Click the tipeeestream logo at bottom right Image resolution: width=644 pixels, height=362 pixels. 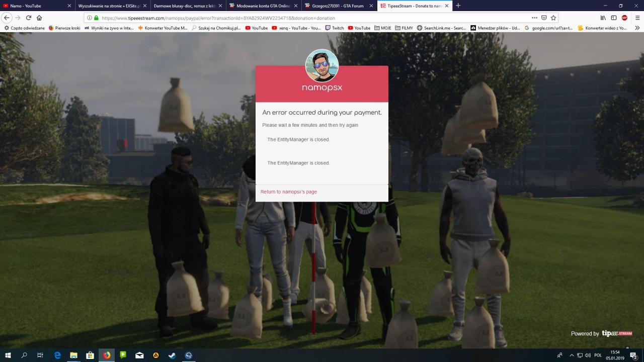(617, 333)
